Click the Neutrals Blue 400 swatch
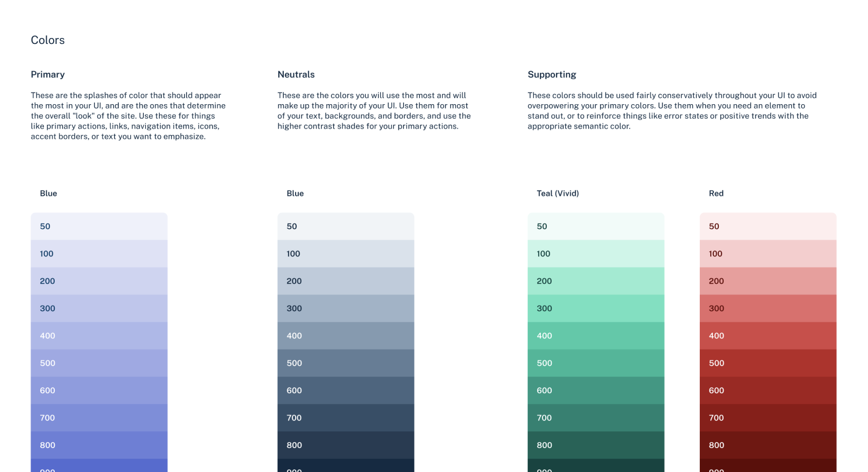 click(x=346, y=336)
